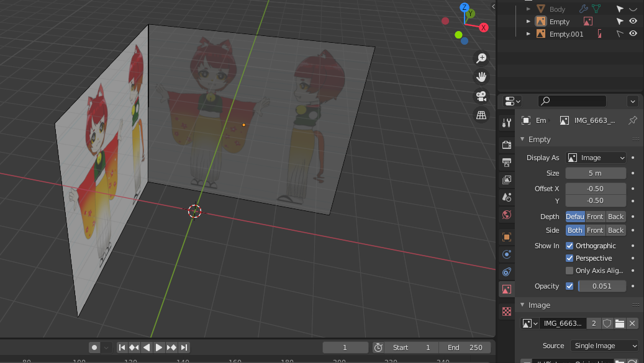Toggle the camera view icon

click(x=481, y=96)
